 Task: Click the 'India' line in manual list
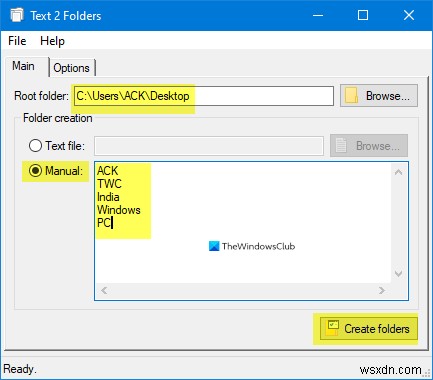click(108, 197)
